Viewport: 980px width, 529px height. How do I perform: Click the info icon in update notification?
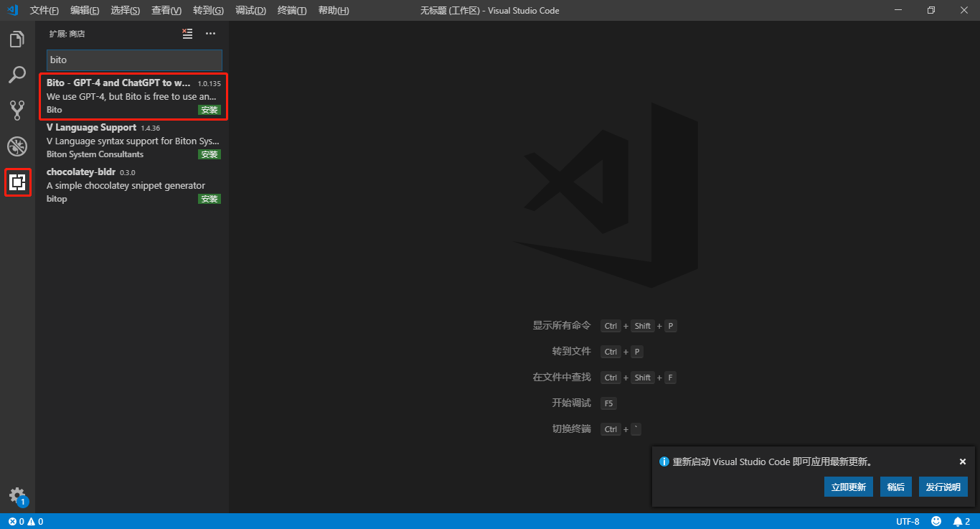(664, 462)
